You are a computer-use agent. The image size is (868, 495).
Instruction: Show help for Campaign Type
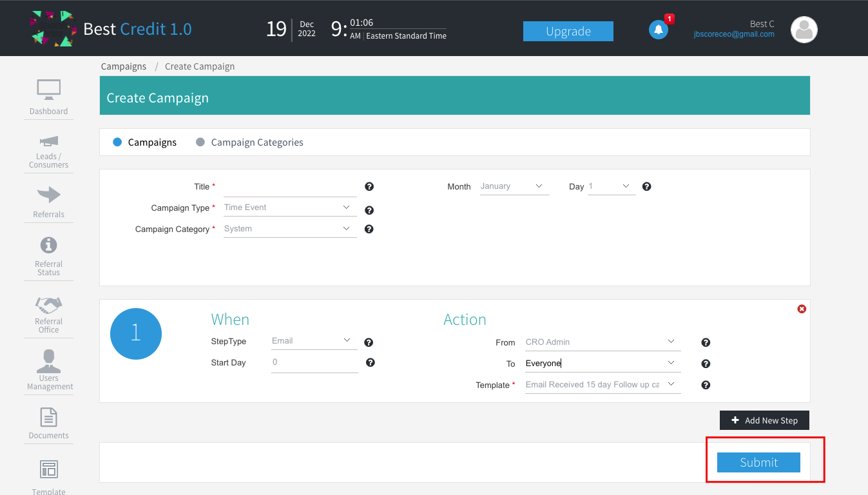pos(369,210)
